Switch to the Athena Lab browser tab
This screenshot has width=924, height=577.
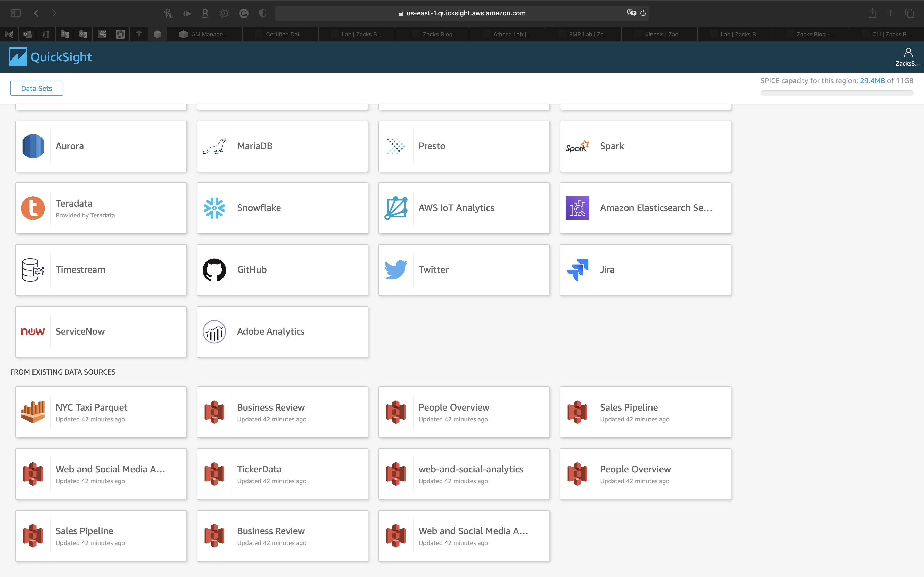coord(507,34)
